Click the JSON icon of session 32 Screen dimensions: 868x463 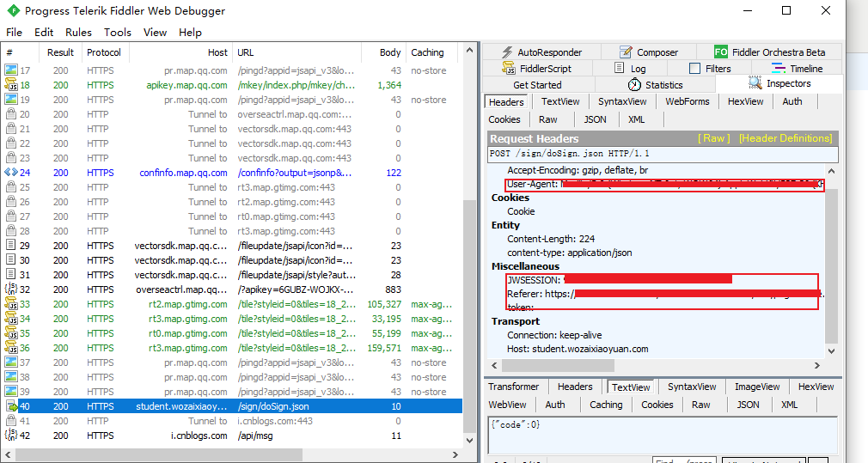(x=11, y=289)
